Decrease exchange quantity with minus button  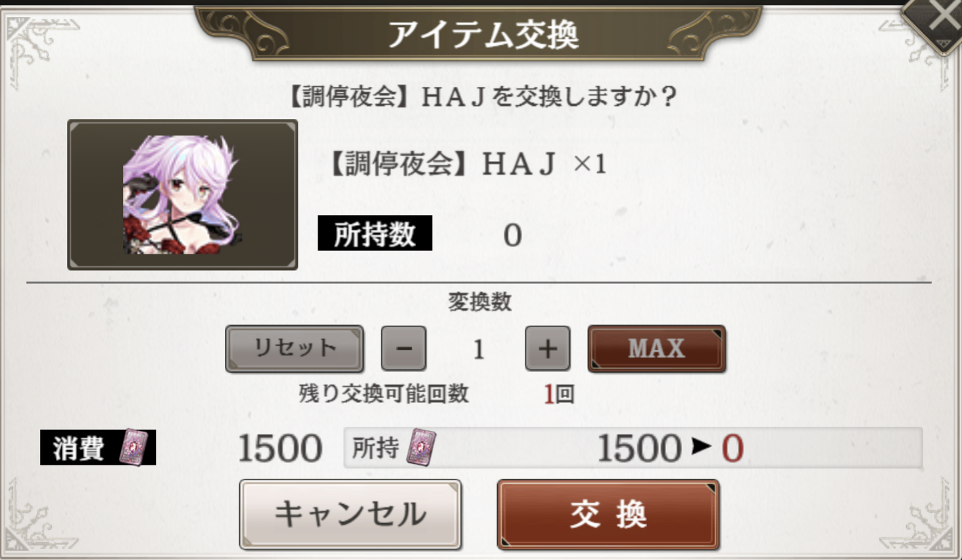pos(404,348)
